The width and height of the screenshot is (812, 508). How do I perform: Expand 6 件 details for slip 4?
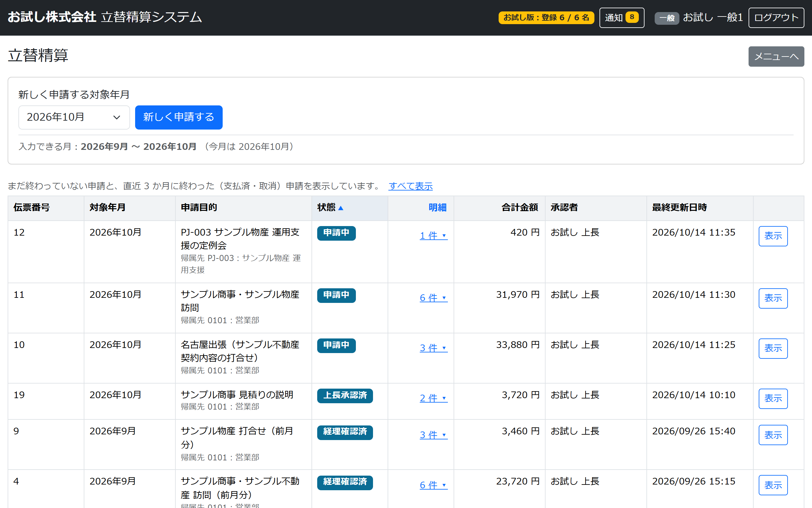(433, 485)
